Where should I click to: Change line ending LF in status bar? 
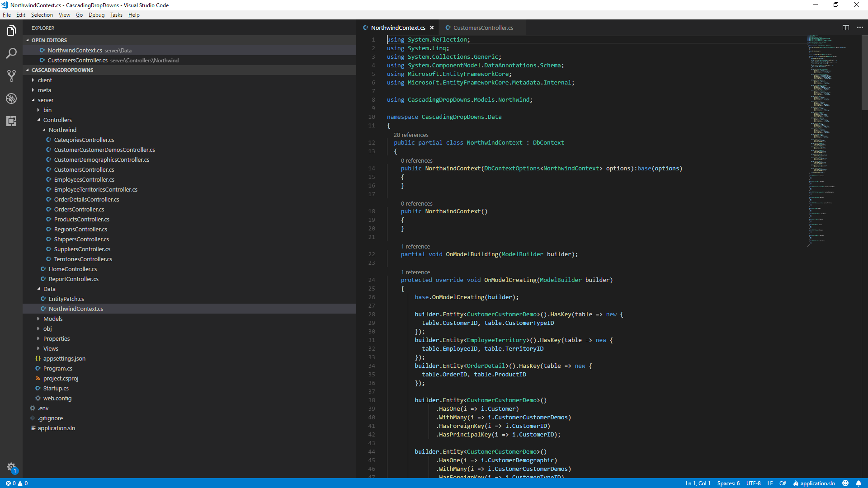pos(770,483)
